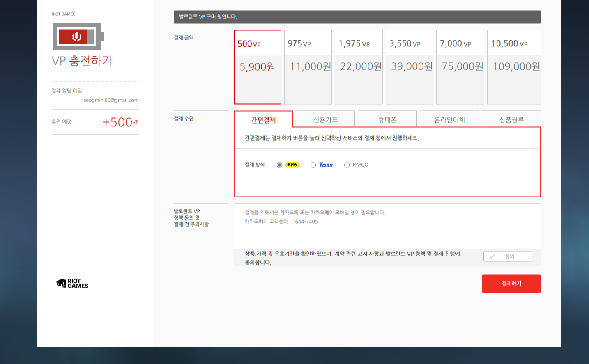This screenshot has width=589, height=364.
Task: Click the 결제 알림 메일 label
Action: coord(67,91)
